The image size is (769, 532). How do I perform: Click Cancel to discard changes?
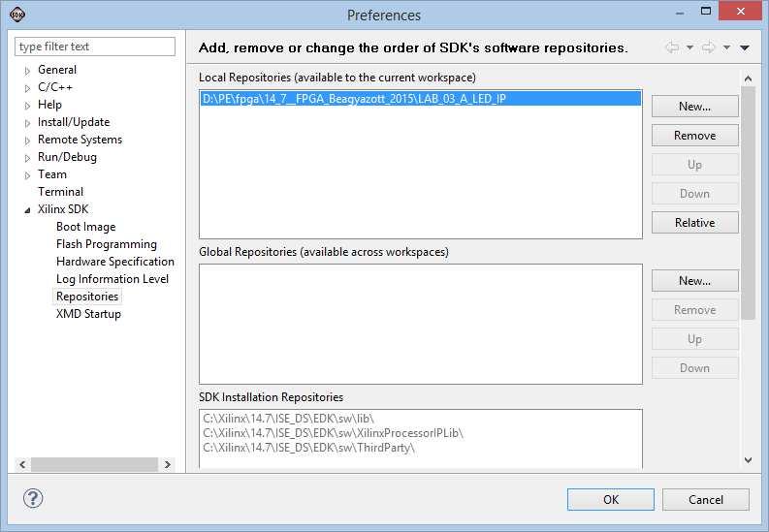706,499
